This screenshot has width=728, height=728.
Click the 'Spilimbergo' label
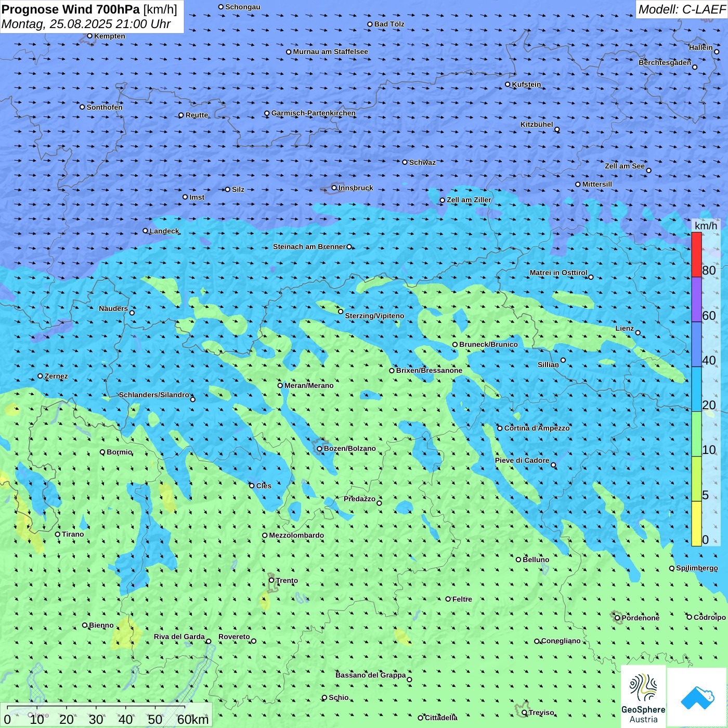coord(697,568)
